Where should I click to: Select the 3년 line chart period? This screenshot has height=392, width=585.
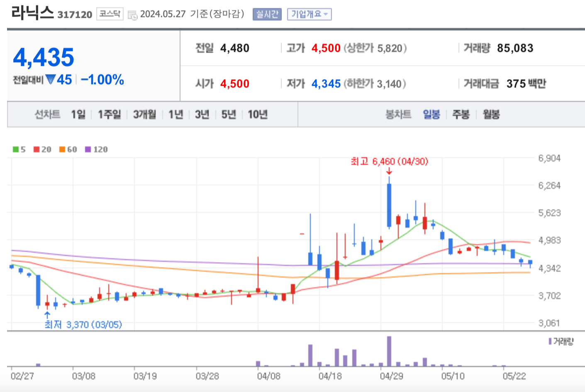tap(202, 114)
